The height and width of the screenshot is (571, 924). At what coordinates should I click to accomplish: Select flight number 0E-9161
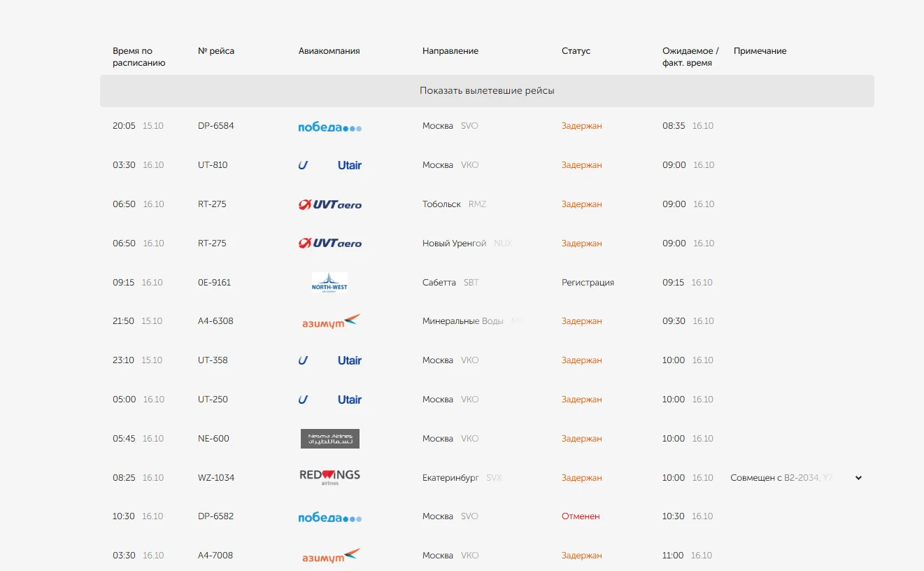(x=214, y=283)
